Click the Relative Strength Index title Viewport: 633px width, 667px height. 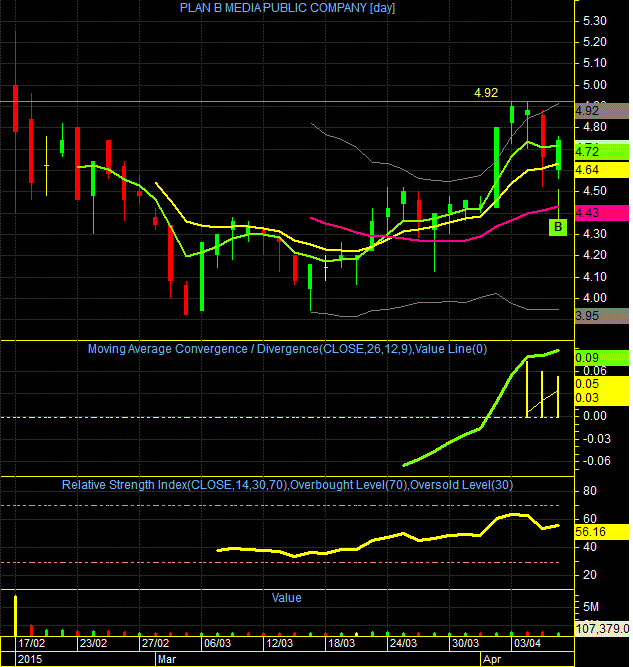click(x=287, y=485)
